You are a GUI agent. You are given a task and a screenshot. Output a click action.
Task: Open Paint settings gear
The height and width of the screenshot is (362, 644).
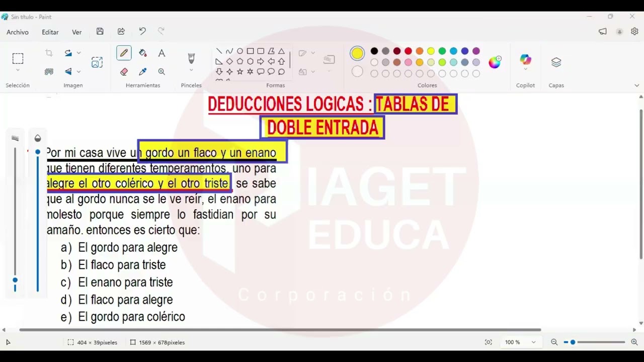tap(634, 31)
